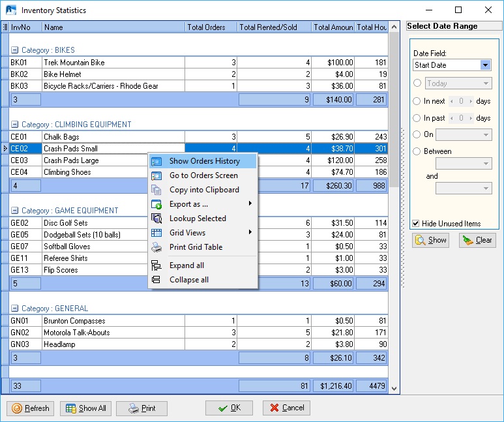Click the Expand all icon

(156, 265)
